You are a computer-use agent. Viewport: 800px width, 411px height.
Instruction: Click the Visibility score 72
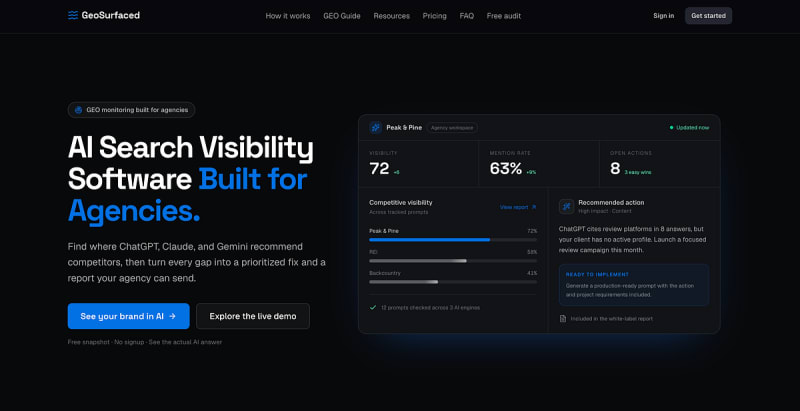(379, 168)
